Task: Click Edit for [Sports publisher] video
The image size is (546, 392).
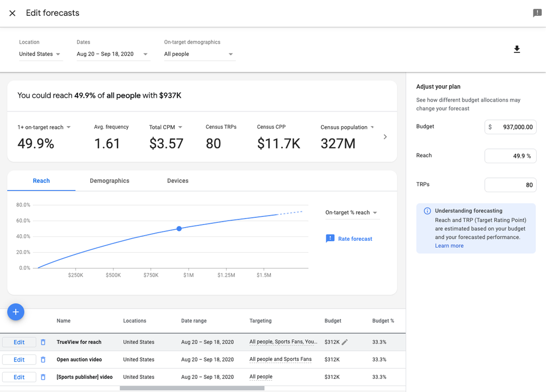Action: 19,377
